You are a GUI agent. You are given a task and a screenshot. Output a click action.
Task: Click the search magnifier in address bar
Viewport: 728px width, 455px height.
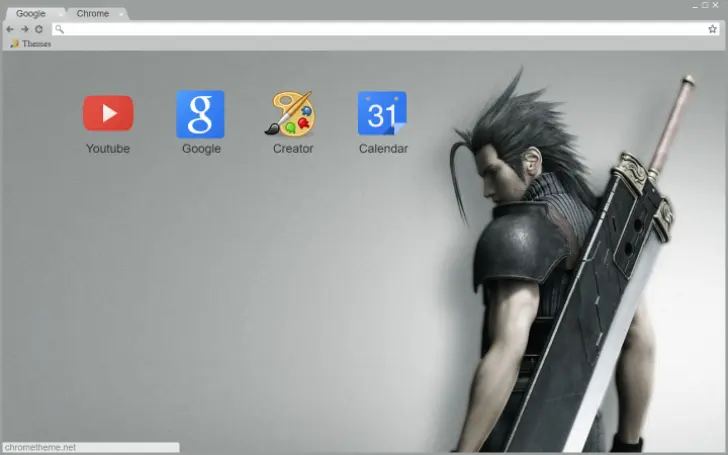click(59, 29)
